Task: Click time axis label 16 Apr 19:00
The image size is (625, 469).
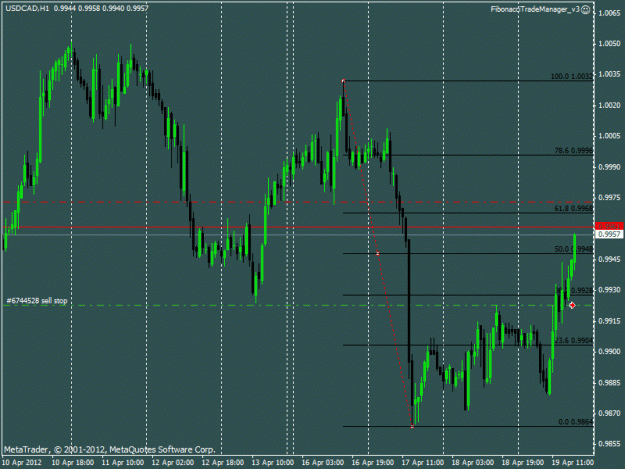Action: (x=373, y=463)
